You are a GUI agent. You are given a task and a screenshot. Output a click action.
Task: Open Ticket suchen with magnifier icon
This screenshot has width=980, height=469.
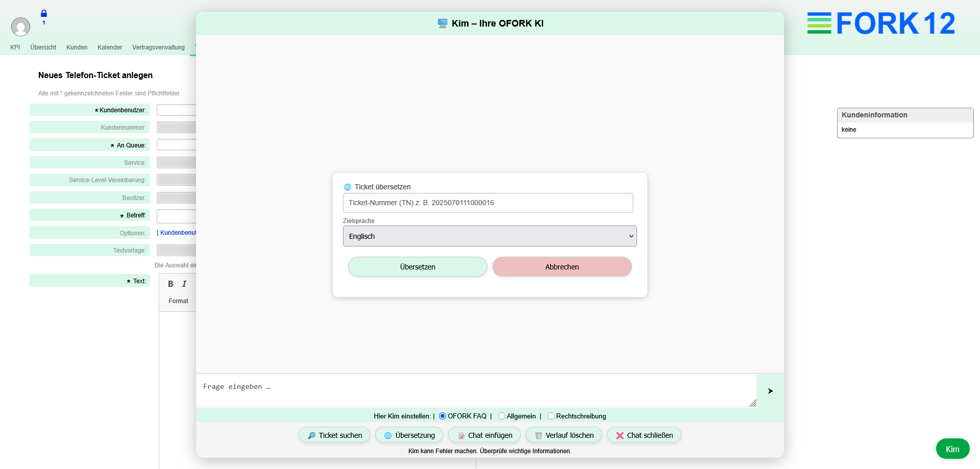[x=334, y=435]
